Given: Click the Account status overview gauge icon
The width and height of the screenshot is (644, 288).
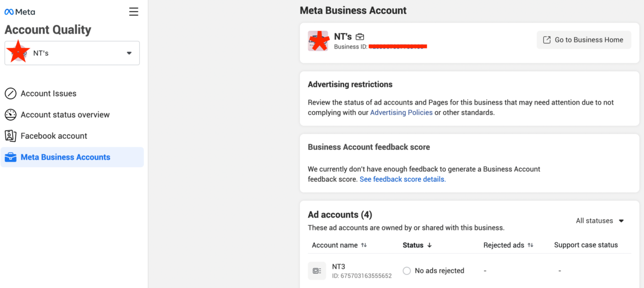Looking at the screenshot, I should 10,115.
